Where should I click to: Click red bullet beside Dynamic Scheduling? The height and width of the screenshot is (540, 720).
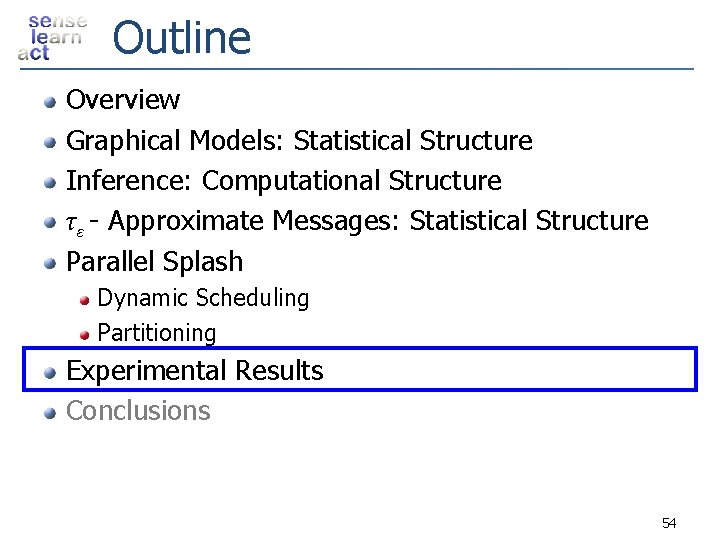tap(87, 299)
